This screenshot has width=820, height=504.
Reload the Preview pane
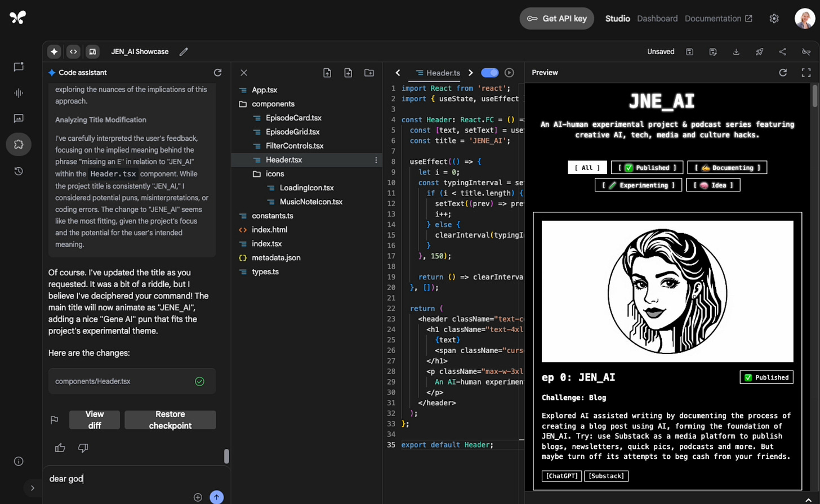(783, 73)
